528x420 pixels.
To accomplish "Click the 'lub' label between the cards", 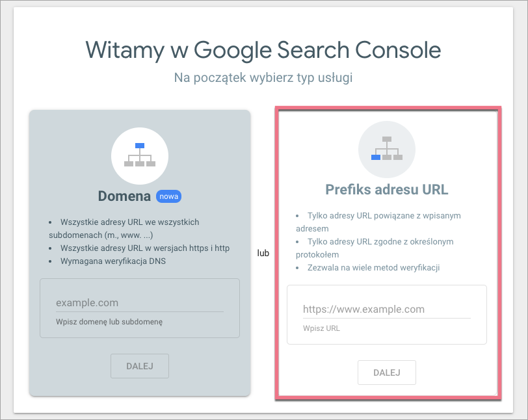I will point(263,254).
